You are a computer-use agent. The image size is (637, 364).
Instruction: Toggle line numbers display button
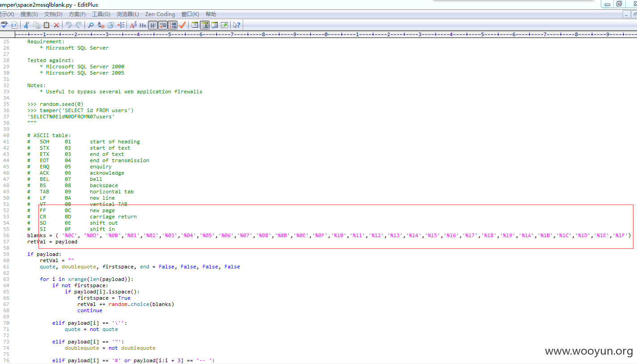(x=173, y=25)
